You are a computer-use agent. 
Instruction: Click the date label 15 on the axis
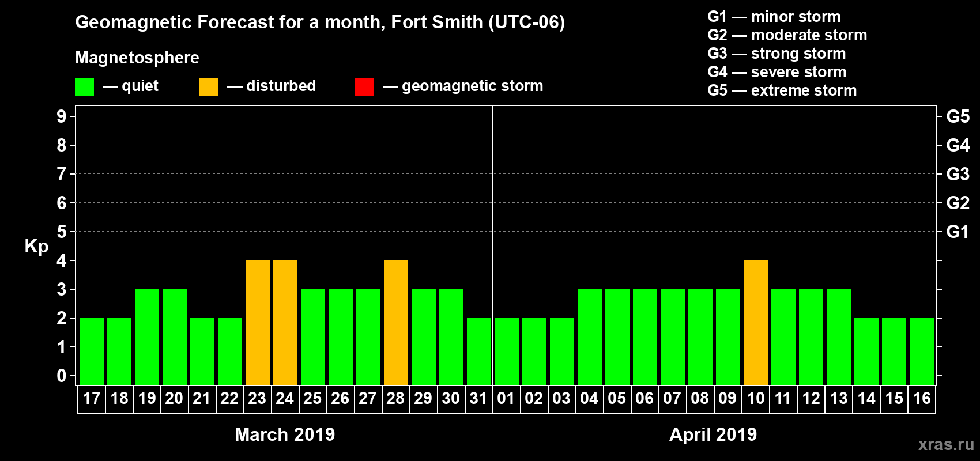click(894, 398)
